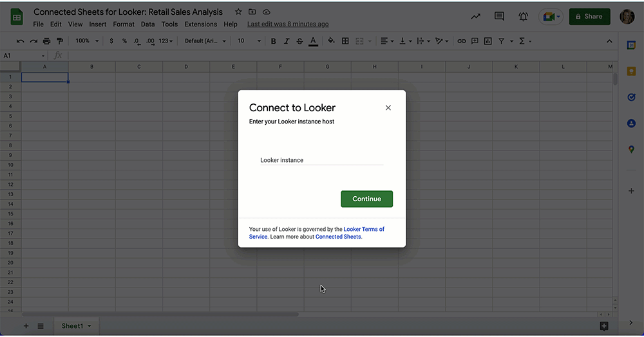This screenshot has height=337, width=644.
Task: Select the paint format tool
Action: click(60, 41)
